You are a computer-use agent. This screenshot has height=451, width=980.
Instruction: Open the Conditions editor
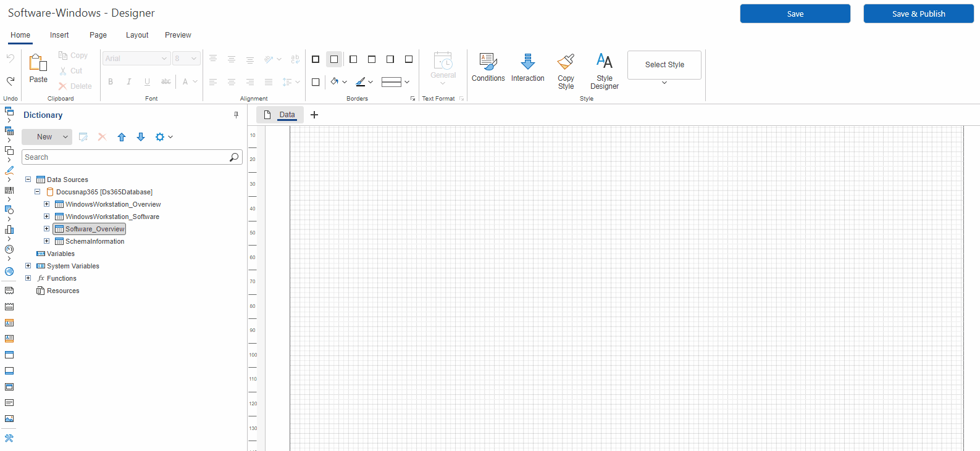pos(488,67)
